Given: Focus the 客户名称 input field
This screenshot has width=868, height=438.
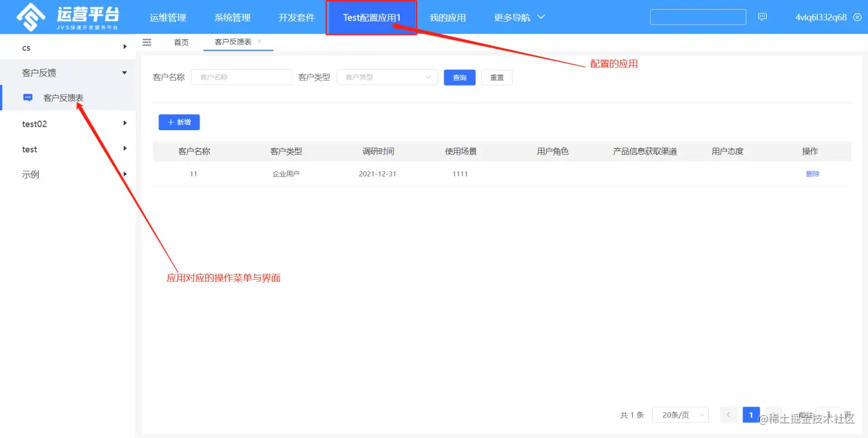Looking at the screenshot, I should click(x=242, y=77).
